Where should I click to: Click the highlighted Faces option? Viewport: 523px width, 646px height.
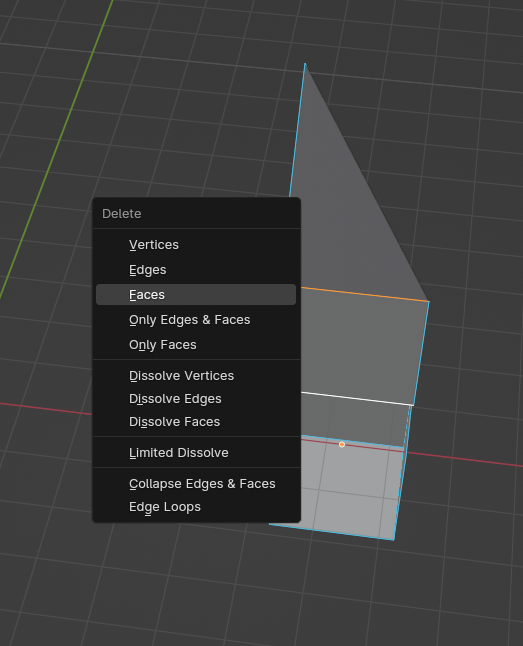tap(196, 295)
